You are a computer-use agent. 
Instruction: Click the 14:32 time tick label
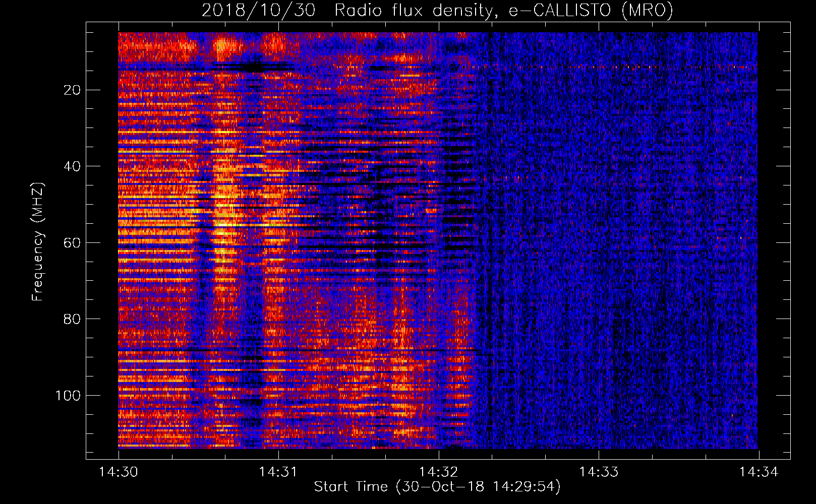pyautogui.click(x=439, y=472)
